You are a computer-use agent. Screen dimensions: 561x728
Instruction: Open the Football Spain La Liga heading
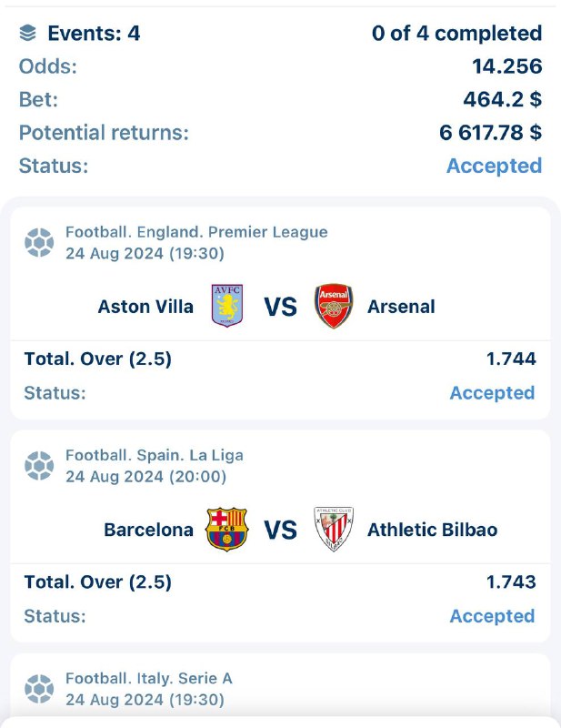coord(155,455)
